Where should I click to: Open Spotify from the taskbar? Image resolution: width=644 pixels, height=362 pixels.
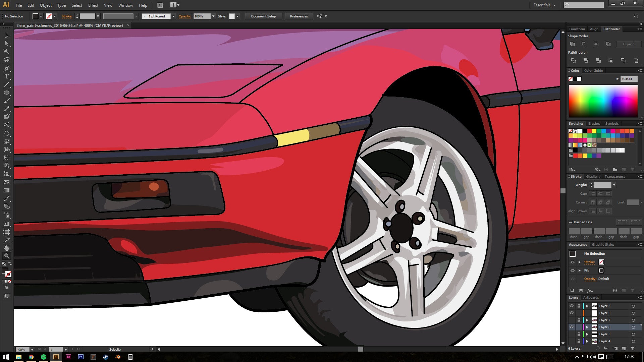[44, 357]
